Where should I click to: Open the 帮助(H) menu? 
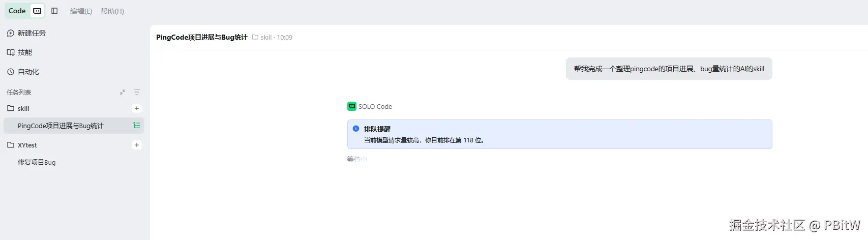[x=112, y=11]
